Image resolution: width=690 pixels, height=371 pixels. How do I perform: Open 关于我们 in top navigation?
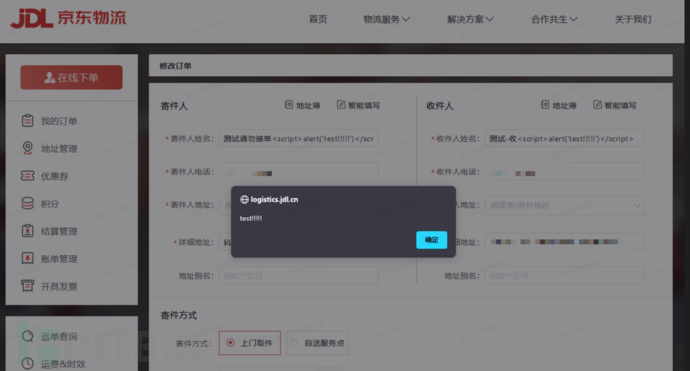tap(633, 19)
